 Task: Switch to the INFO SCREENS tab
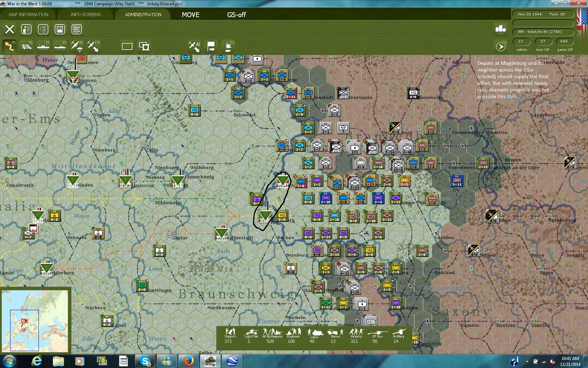pyautogui.click(x=85, y=15)
